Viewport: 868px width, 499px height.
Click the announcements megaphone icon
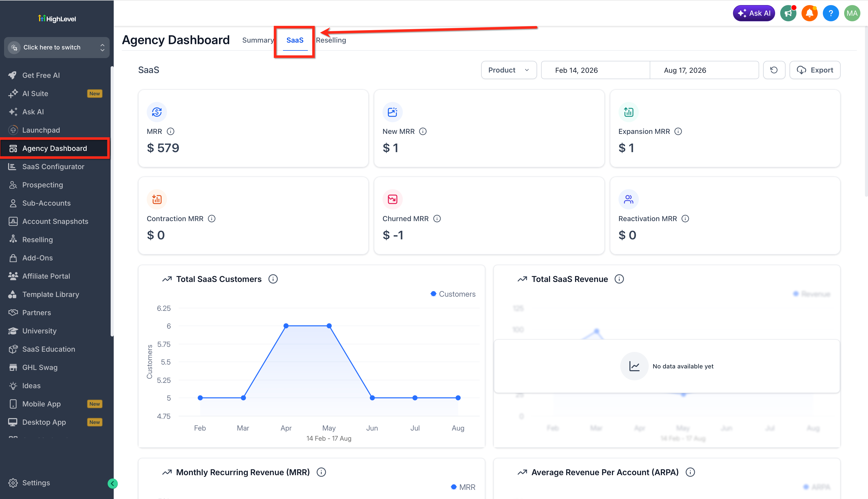788,13
